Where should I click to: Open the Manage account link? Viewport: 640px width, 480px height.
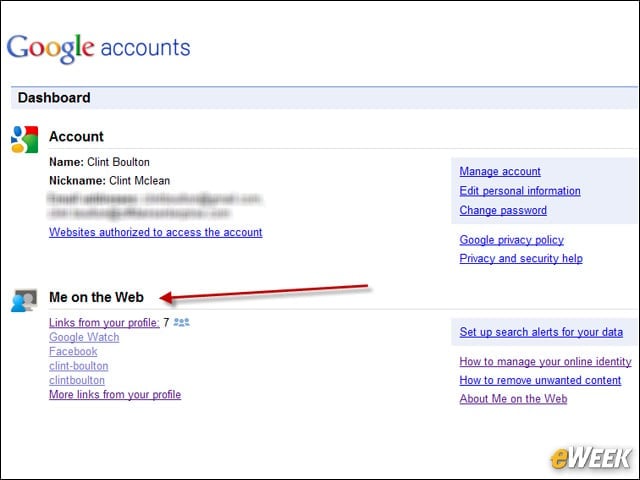pos(500,171)
